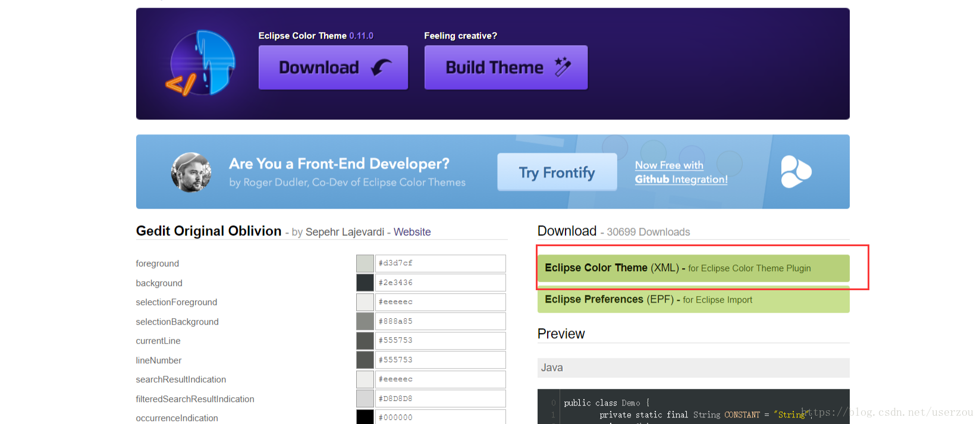Click the 'selectionForeground' label
The height and width of the screenshot is (424, 980).
click(x=177, y=302)
